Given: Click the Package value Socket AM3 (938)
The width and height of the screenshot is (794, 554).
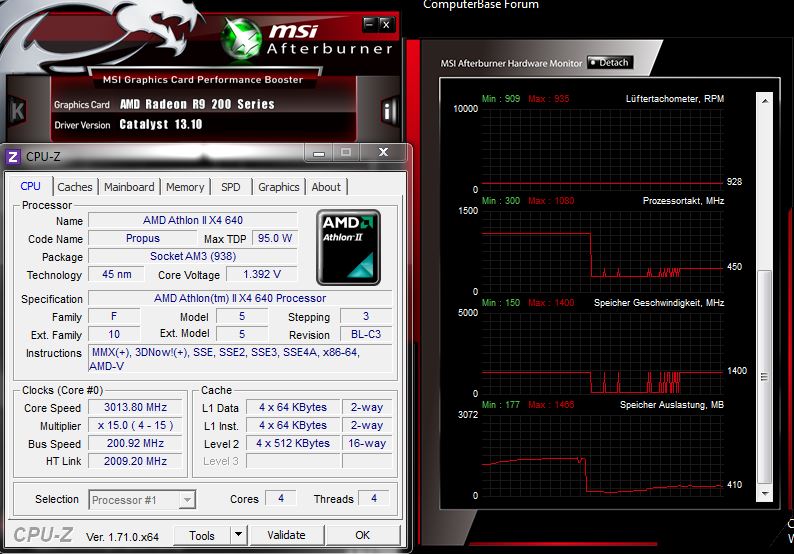Looking at the screenshot, I should point(193,256).
